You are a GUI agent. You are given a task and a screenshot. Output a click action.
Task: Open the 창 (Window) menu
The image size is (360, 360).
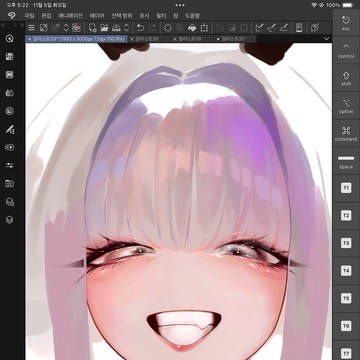176,16
